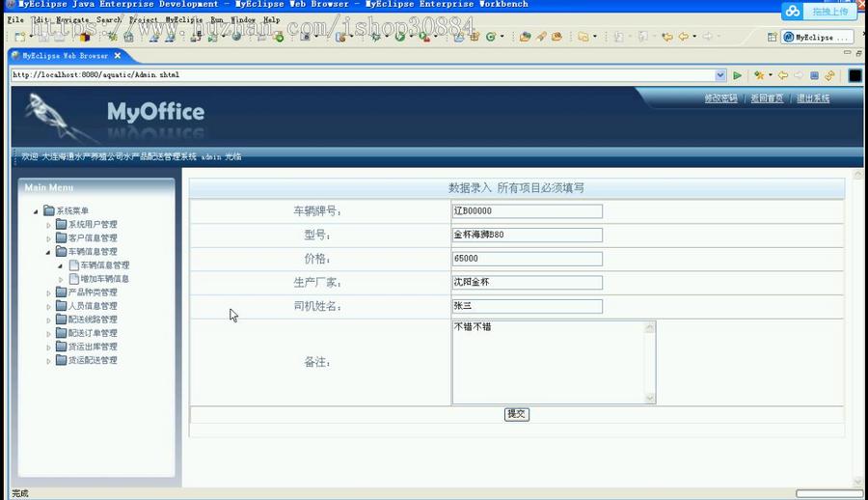Click the address bar URL field

tap(363, 75)
